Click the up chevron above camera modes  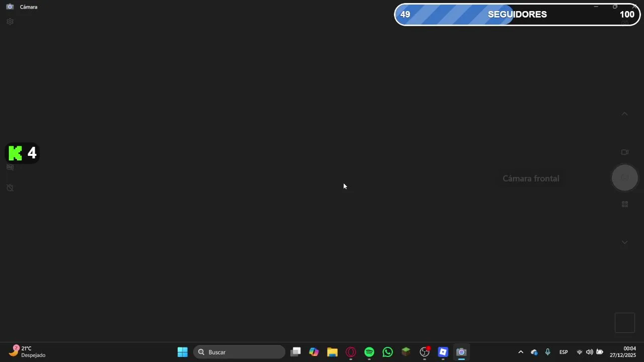click(x=624, y=114)
